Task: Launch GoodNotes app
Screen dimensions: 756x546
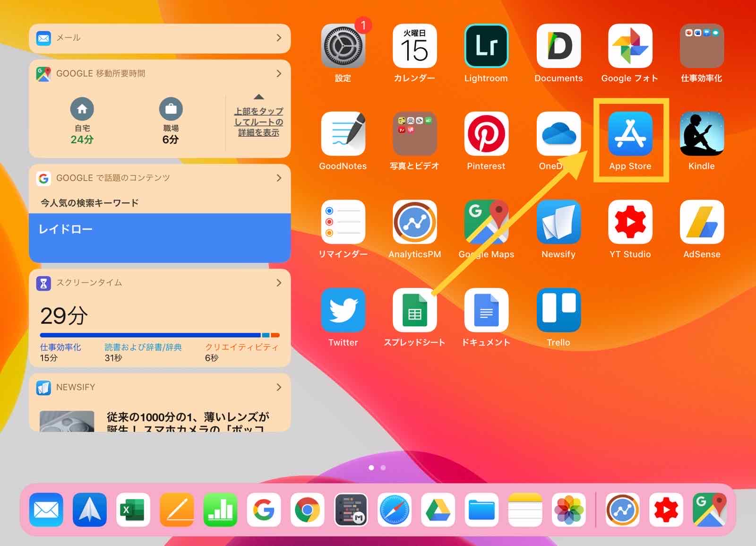Action: (343, 134)
